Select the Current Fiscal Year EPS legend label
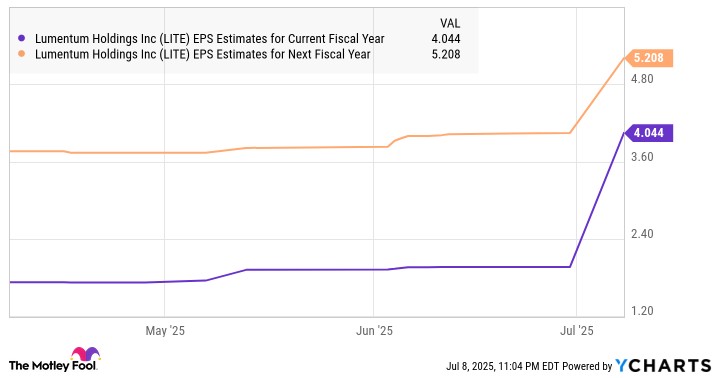 coord(210,39)
